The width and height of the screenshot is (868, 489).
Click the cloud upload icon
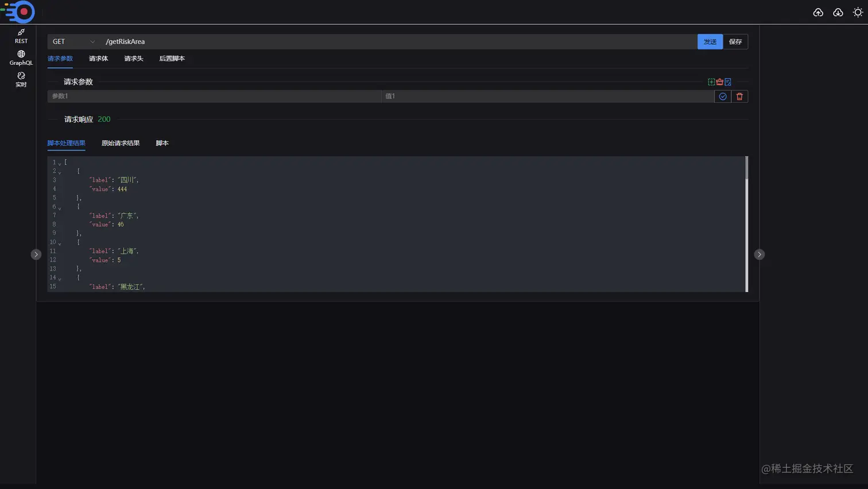(818, 12)
